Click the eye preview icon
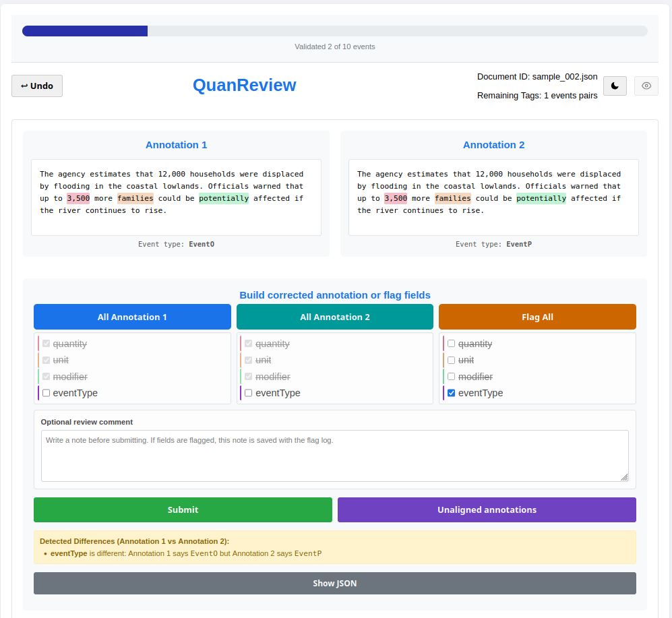The width and height of the screenshot is (672, 618). click(646, 86)
